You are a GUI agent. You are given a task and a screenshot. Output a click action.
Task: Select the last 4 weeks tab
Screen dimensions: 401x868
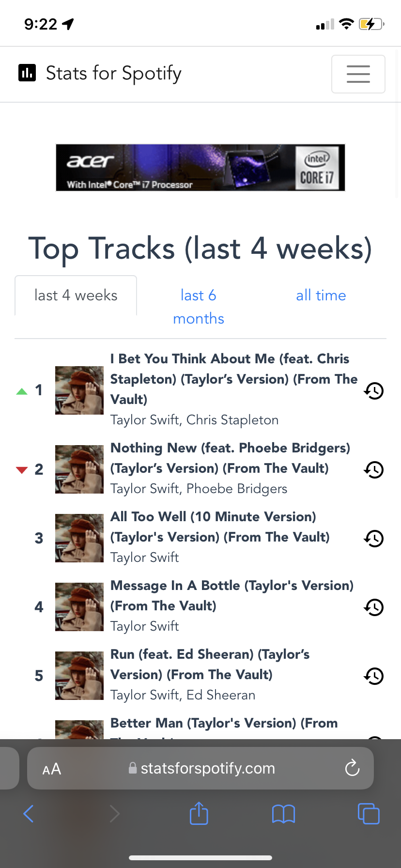[76, 295]
